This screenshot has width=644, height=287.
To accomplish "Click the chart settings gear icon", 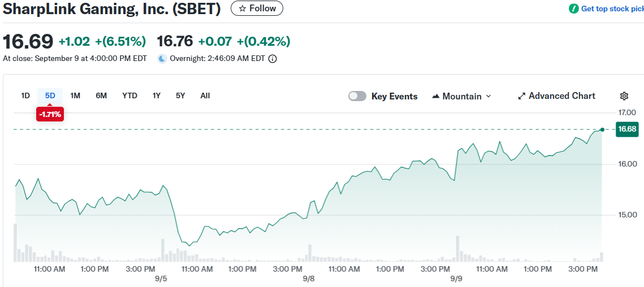I will click(x=624, y=96).
